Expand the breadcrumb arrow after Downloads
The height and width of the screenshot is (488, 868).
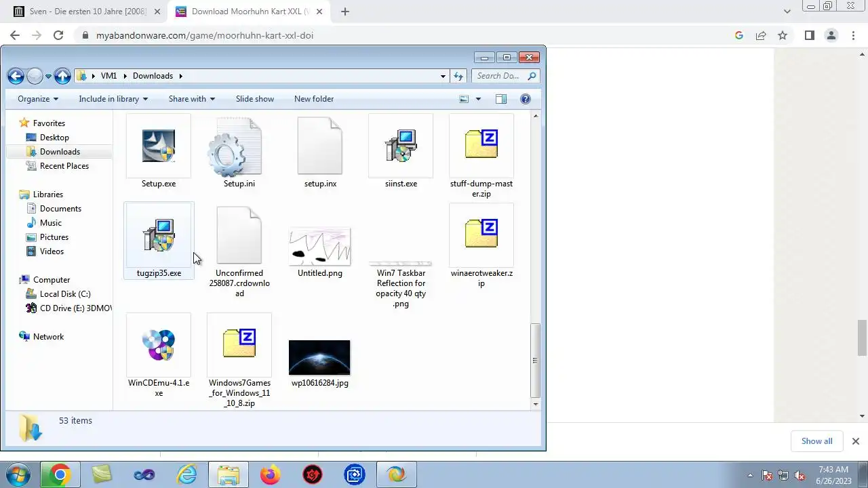181,76
